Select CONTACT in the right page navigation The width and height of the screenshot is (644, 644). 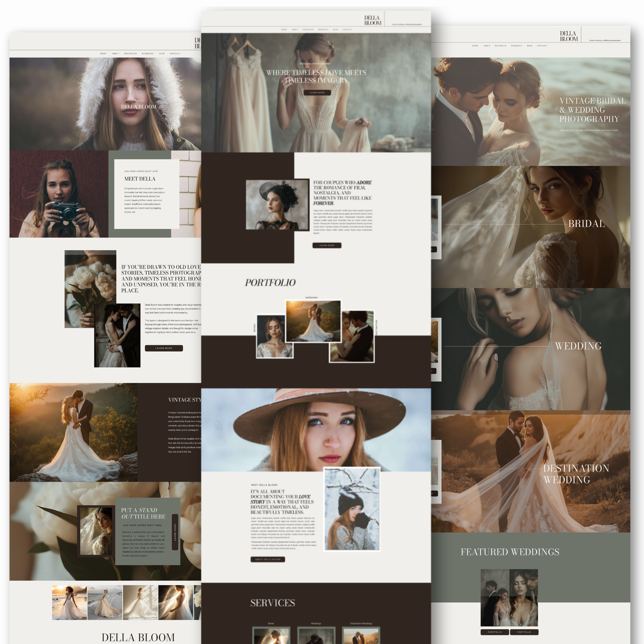[542, 45]
